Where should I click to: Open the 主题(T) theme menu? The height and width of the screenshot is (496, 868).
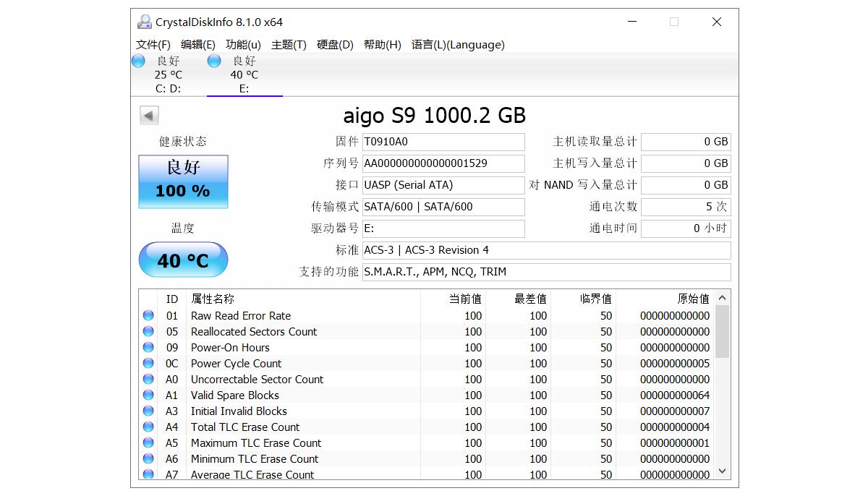288,44
